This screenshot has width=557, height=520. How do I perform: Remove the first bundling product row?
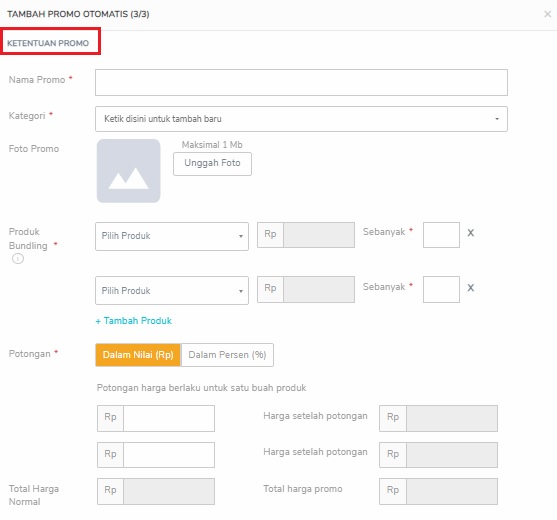tap(471, 233)
